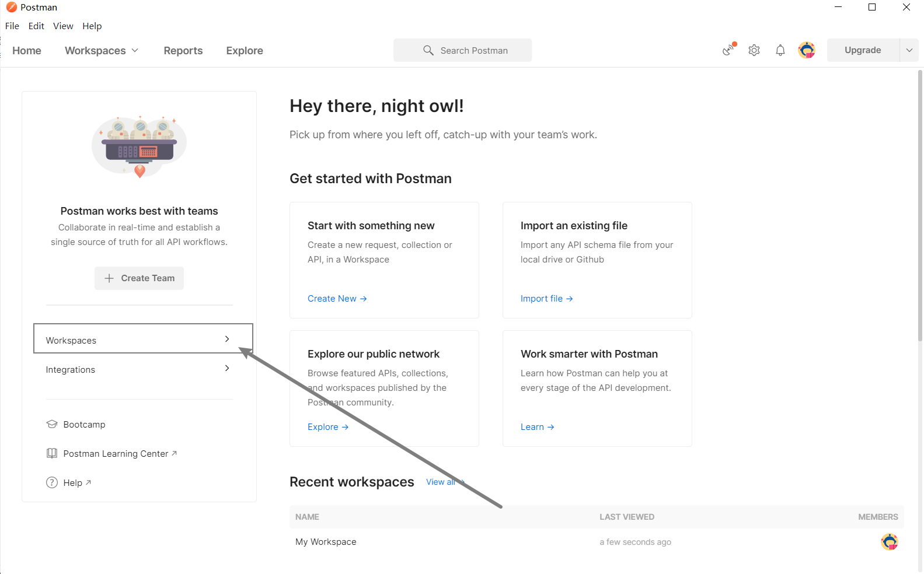This screenshot has height=574, width=924.
Task: Click the Upgrade button
Action: (863, 50)
